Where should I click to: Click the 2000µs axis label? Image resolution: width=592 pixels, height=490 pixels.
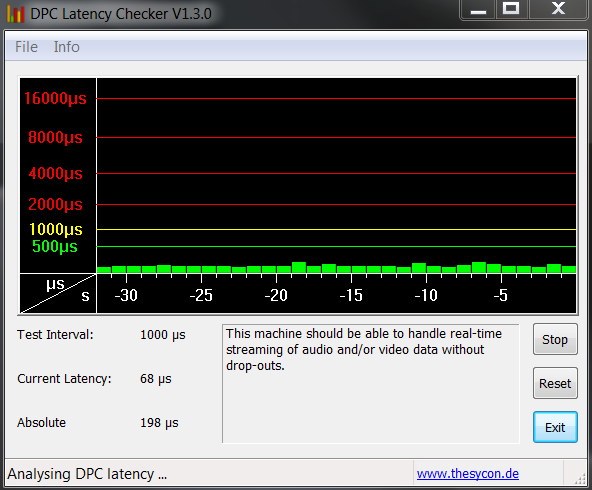coord(55,205)
